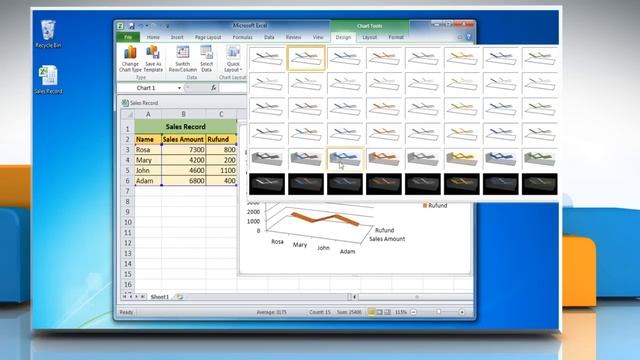Click the Rufund legend entry in chart
The image size is (640, 360).
coord(435,205)
